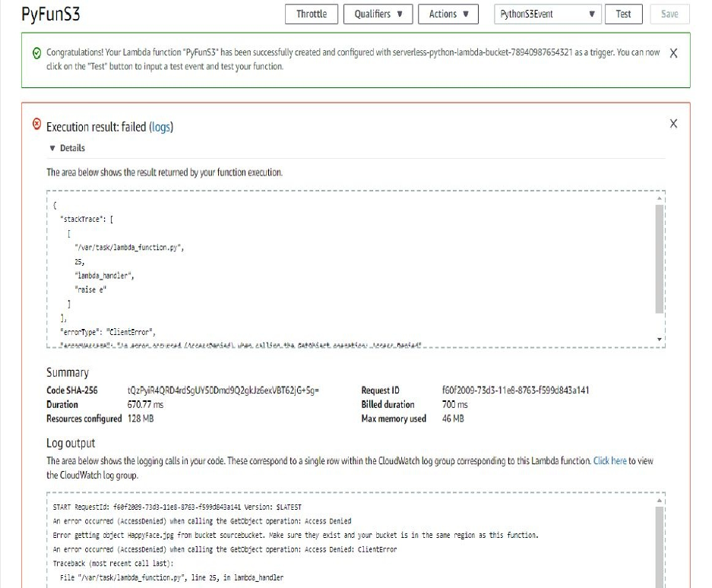
Task: Click the PyFunS3 function title
Action: click(50, 14)
